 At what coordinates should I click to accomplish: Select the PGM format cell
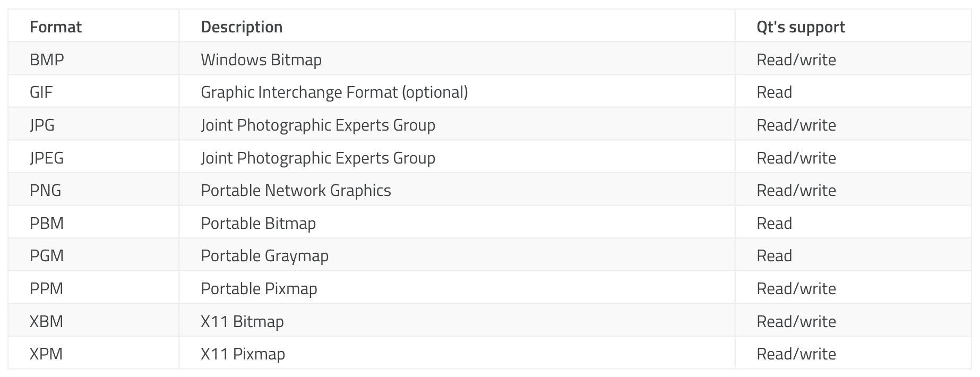coord(47,256)
